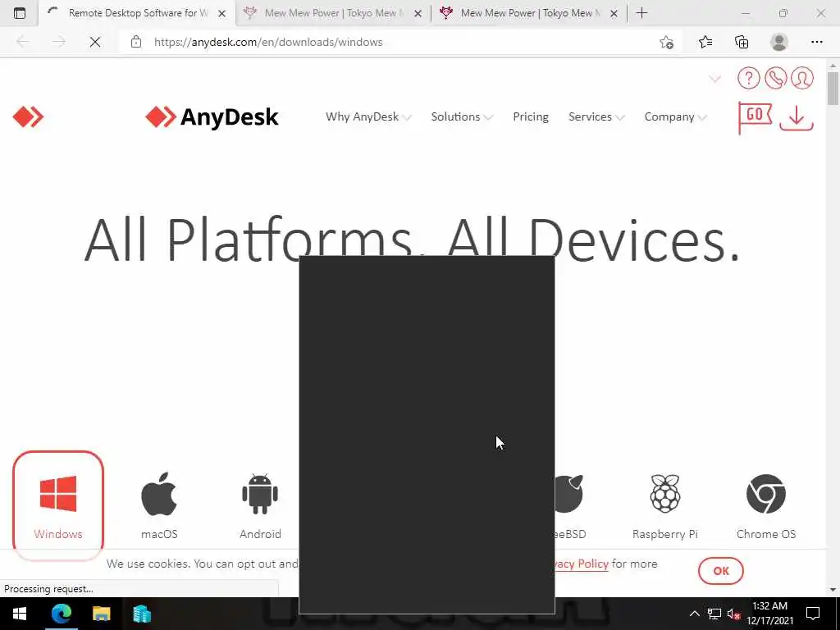Show the taskbar clock and calendar
This screenshot has width=840, height=630.
(x=769, y=614)
